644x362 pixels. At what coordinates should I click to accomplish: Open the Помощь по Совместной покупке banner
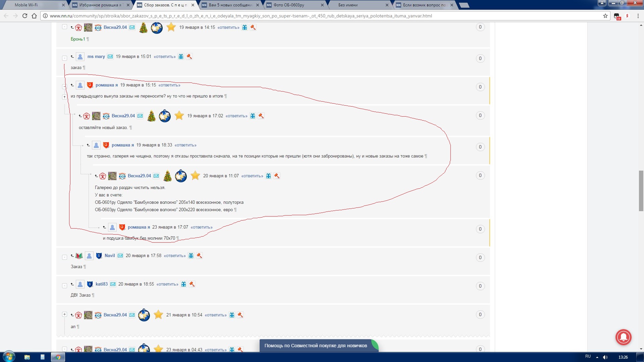click(315, 346)
